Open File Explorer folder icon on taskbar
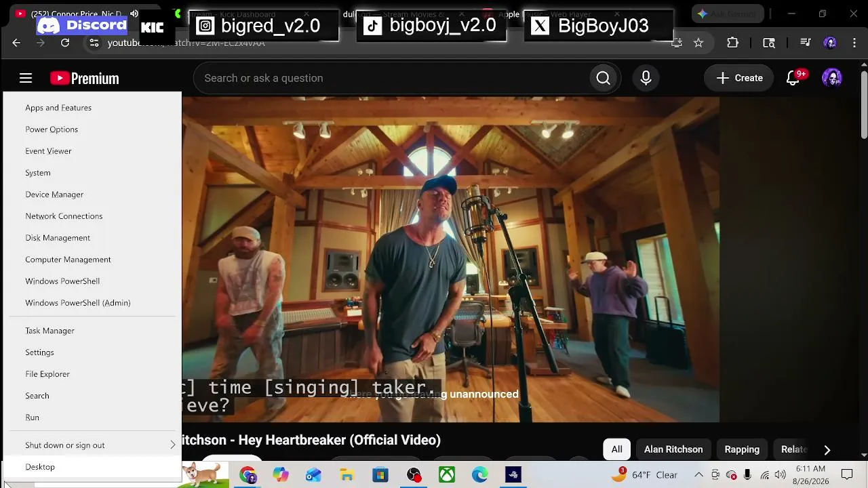Screen dimensions: 868x488 click(347, 475)
